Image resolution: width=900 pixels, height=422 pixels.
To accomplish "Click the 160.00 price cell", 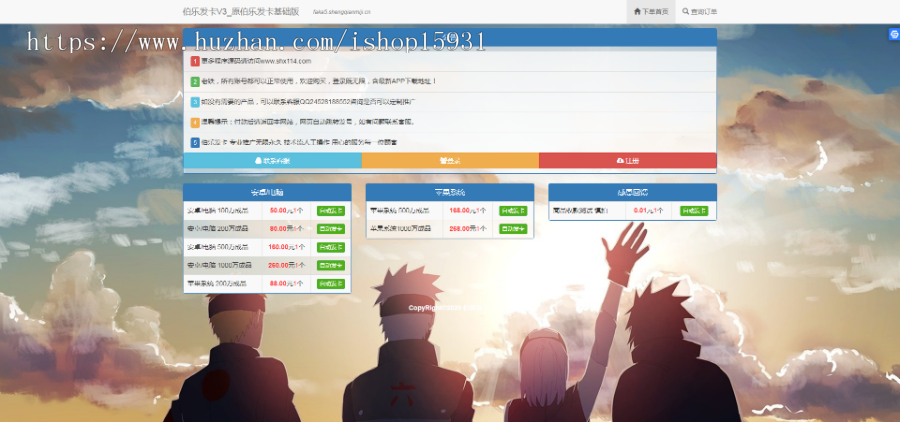I will tap(286, 247).
